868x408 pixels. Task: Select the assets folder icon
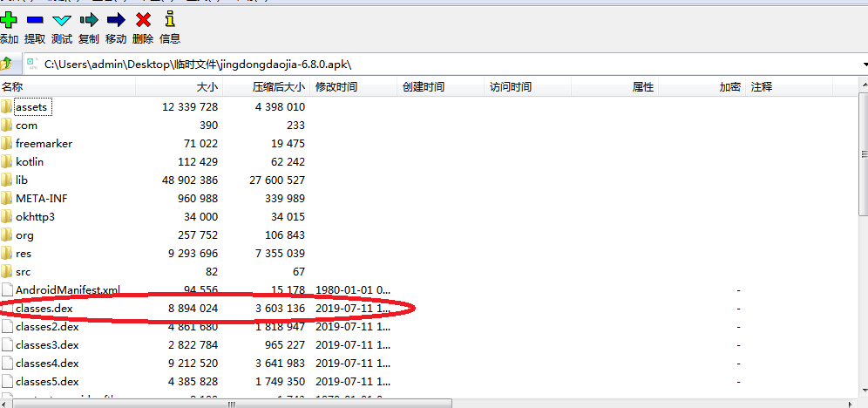[x=7, y=106]
